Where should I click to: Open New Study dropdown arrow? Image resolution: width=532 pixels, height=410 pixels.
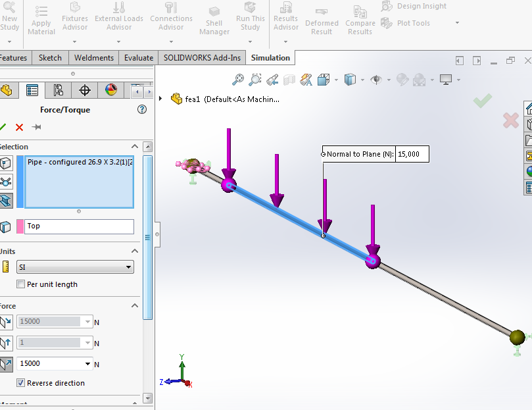(x=9, y=41)
